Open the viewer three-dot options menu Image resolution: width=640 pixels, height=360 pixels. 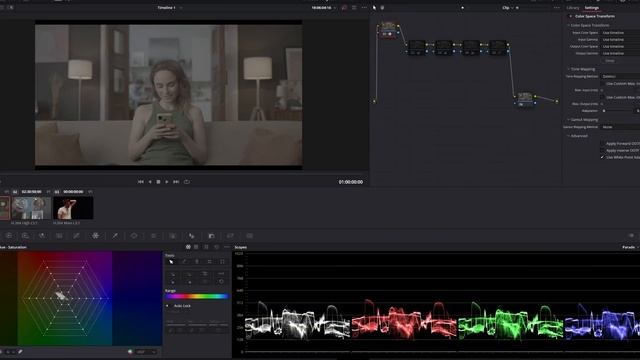coord(364,8)
